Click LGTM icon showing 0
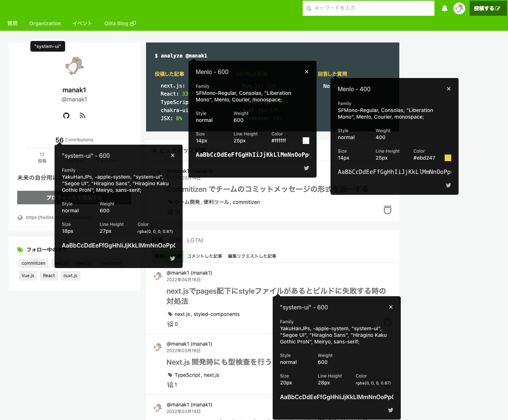The image size is (508, 420). (170, 324)
